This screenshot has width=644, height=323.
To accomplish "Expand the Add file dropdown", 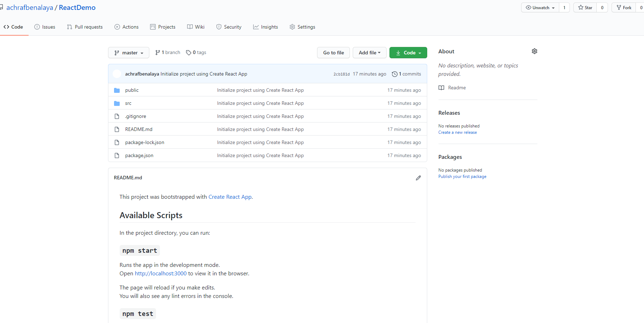I will point(369,52).
